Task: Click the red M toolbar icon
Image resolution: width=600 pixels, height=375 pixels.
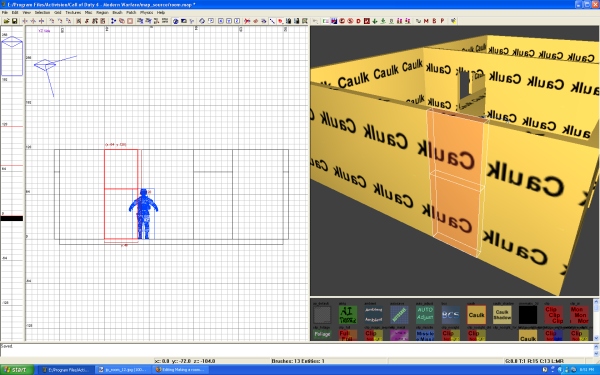Action: [x=426, y=21]
